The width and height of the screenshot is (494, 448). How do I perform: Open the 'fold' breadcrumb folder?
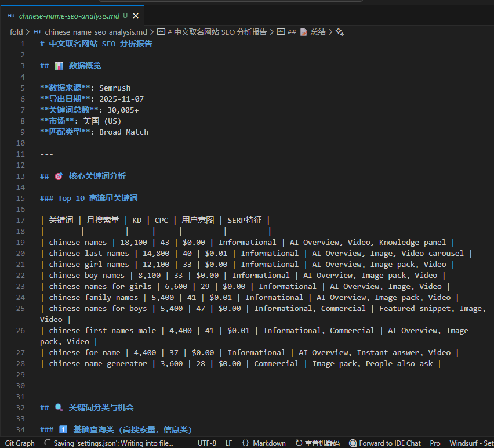(x=16, y=32)
